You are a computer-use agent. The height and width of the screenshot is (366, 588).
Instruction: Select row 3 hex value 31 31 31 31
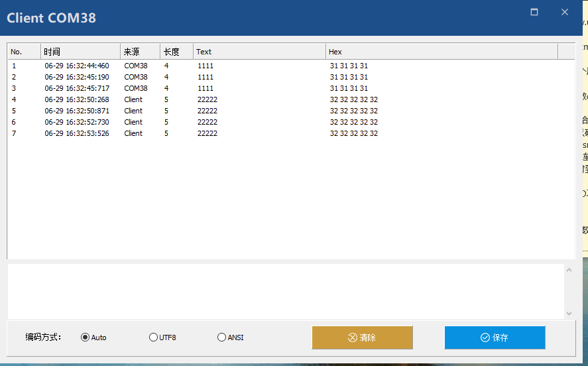(x=349, y=88)
